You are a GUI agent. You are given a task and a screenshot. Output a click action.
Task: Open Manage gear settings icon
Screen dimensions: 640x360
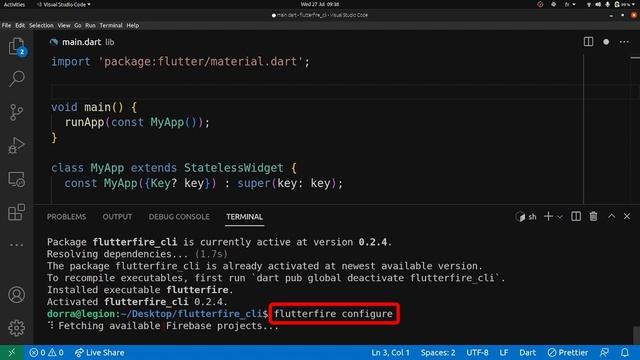pos(16,328)
